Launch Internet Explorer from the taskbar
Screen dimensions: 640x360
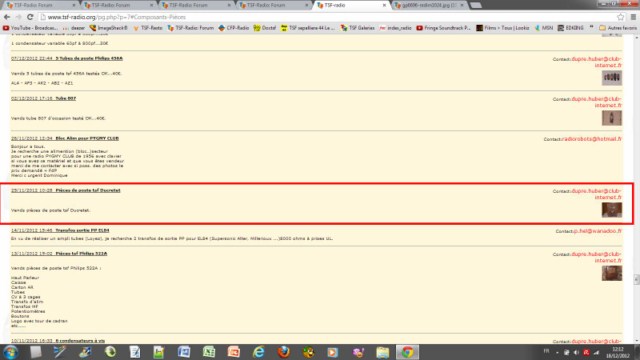(x=258, y=352)
